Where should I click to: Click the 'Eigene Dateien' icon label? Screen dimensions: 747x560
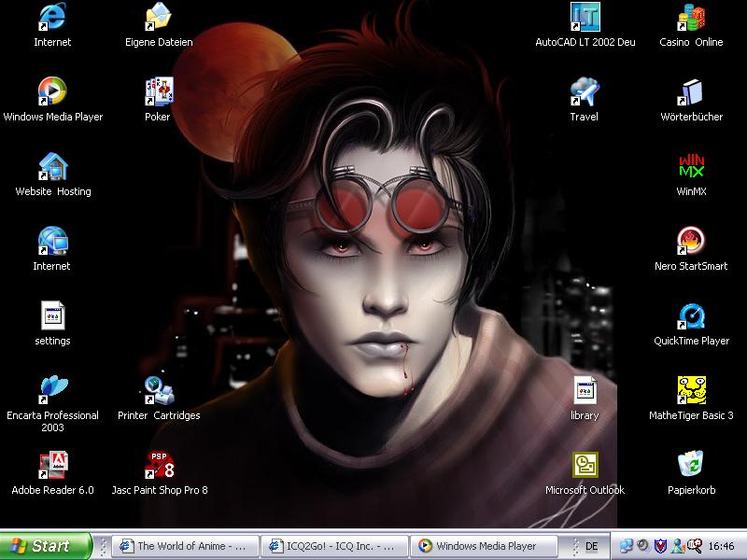pyautogui.click(x=159, y=42)
